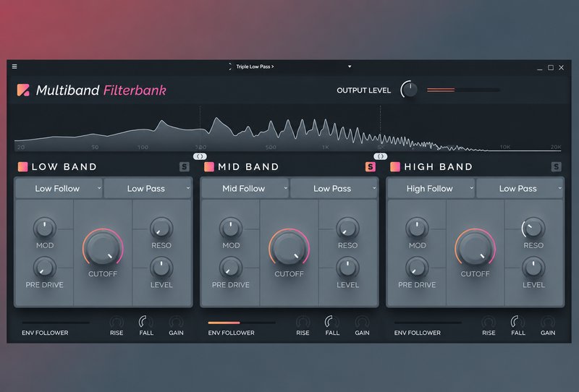Viewport: 579px width, 392px height.
Task: Click the High Band envelope GAIN knob
Action: (x=548, y=322)
